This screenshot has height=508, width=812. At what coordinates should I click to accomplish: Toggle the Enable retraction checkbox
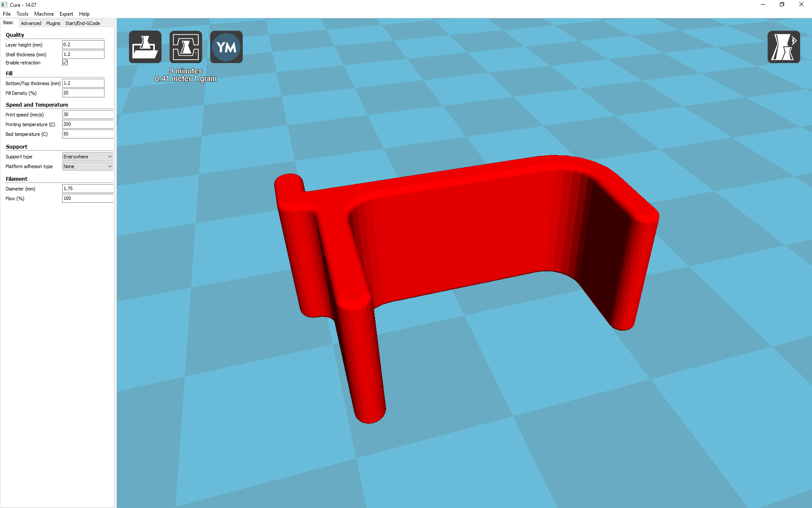[65, 63]
